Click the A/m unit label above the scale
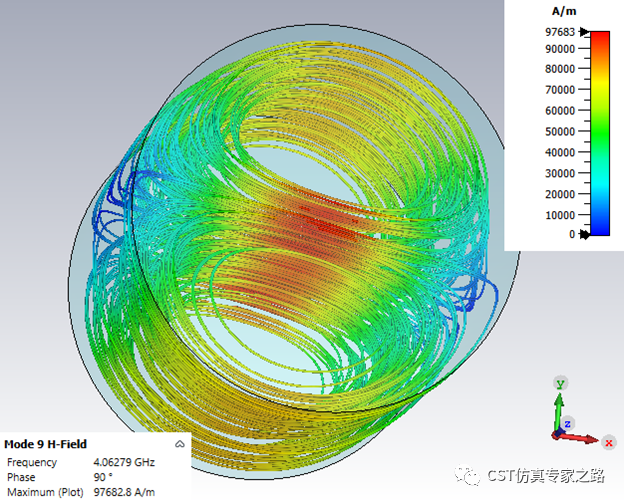The image size is (624, 503). (564, 12)
